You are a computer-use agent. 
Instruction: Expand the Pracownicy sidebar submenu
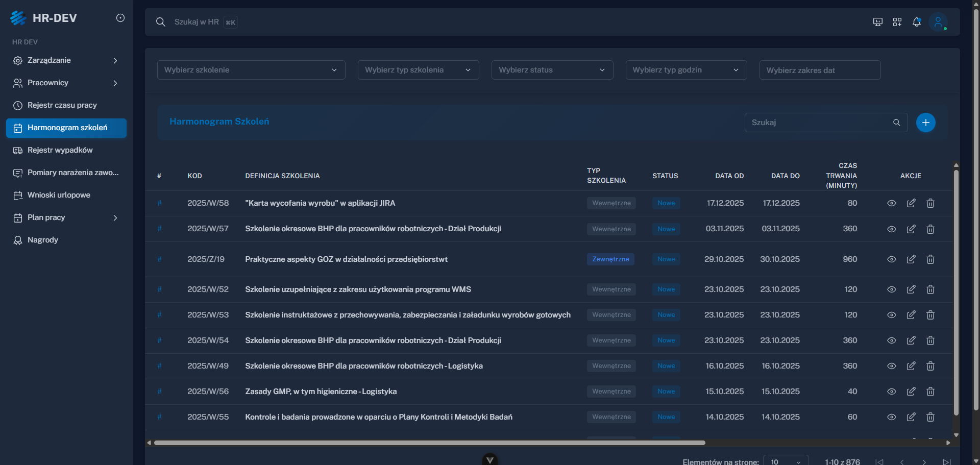(x=47, y=83)
